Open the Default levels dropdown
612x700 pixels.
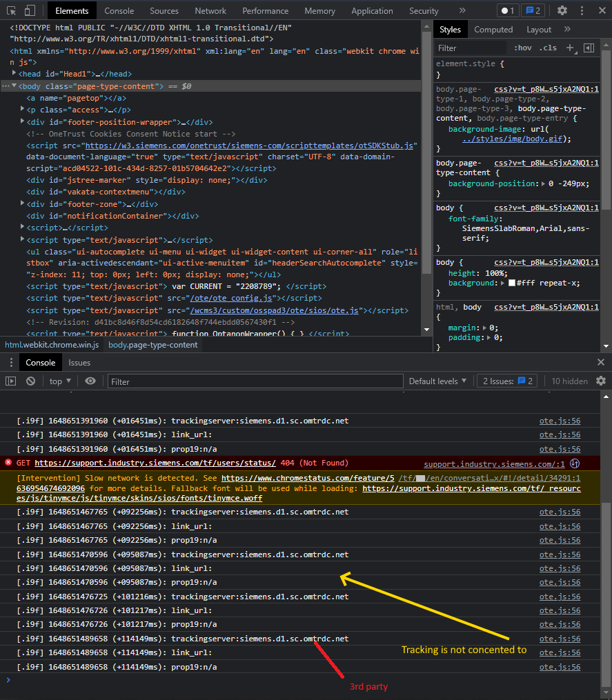pyautogui.click(x=437, y=381)
